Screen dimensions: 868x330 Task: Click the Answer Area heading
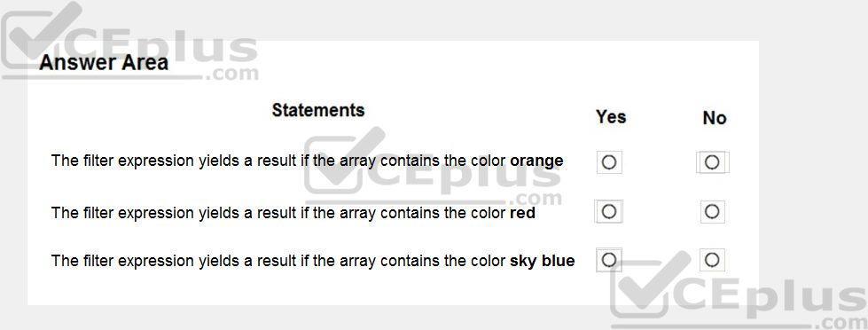[x=104, y=63]
